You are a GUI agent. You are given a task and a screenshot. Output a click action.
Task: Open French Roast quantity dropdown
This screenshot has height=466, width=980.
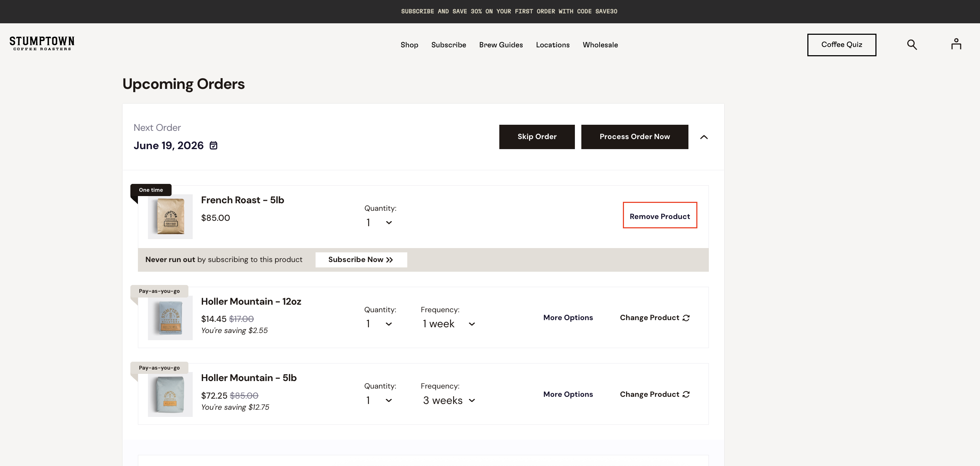point(379,222)
